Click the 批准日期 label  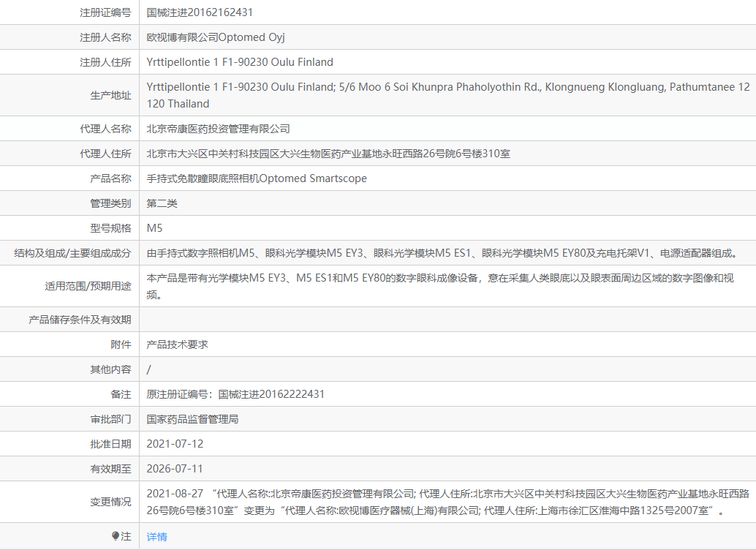click(110, 444)
